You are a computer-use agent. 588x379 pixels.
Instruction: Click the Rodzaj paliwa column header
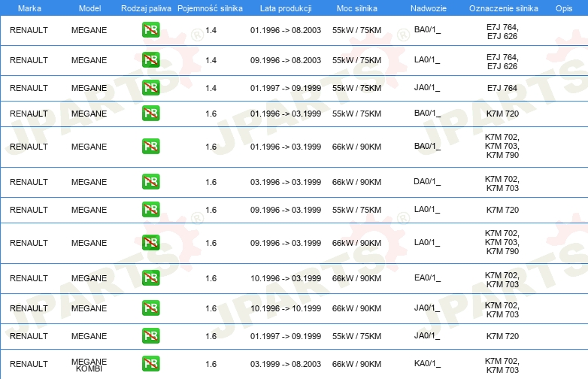[x=146, y=8]
